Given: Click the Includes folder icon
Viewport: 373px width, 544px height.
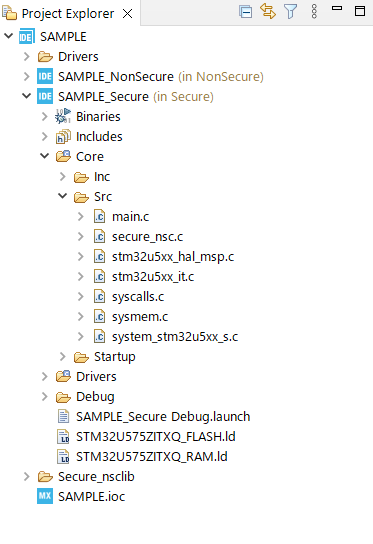Looking at the screenshot, I should click(63, 137).
